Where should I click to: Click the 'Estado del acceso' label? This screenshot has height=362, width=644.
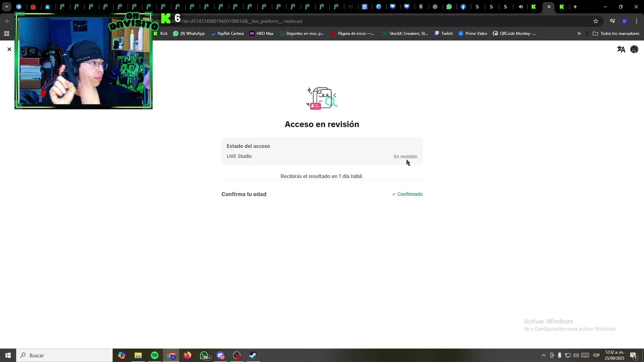point(248,146)
